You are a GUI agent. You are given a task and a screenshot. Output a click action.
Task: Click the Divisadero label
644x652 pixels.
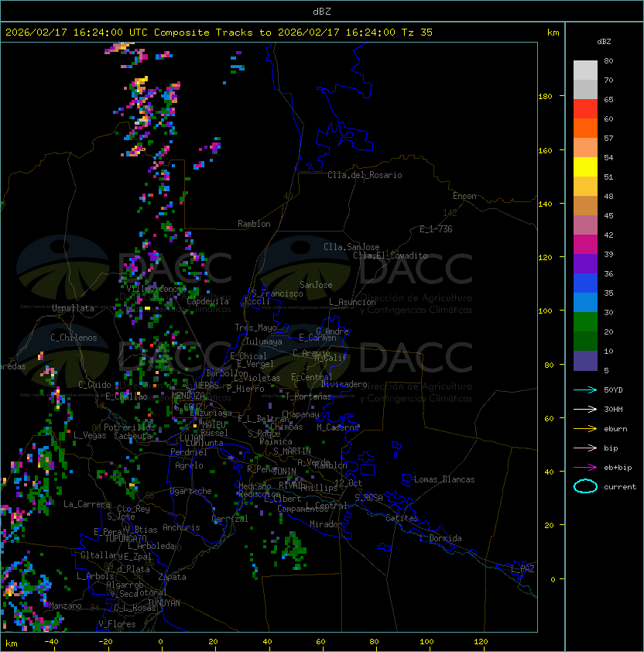(344, 384)
